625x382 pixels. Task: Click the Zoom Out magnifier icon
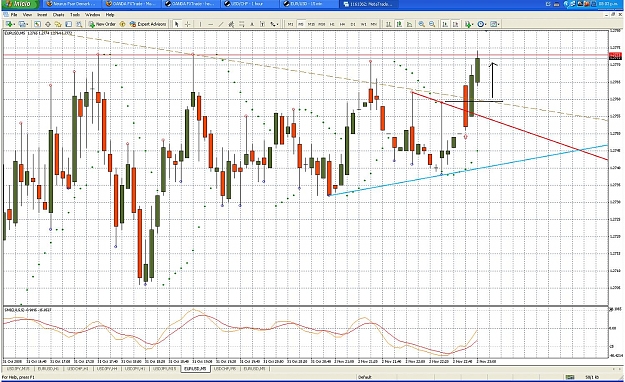tap(432, 24)
